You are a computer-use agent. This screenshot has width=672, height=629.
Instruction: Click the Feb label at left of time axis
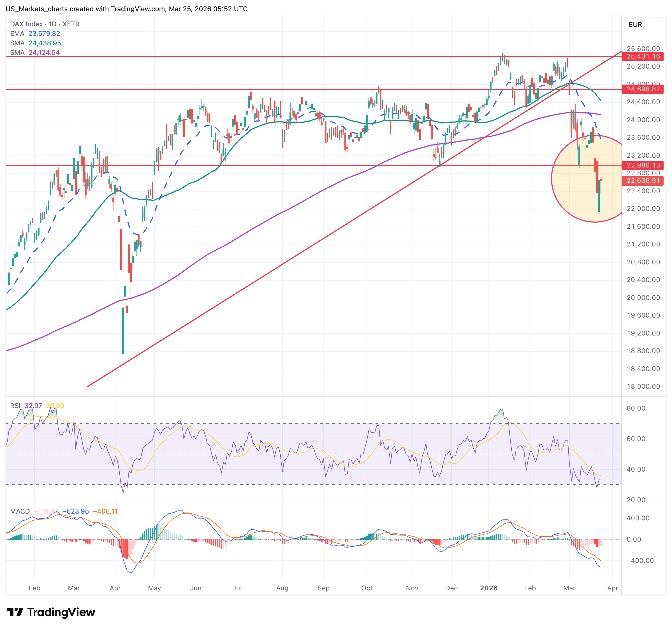click(x=34, y=588)
